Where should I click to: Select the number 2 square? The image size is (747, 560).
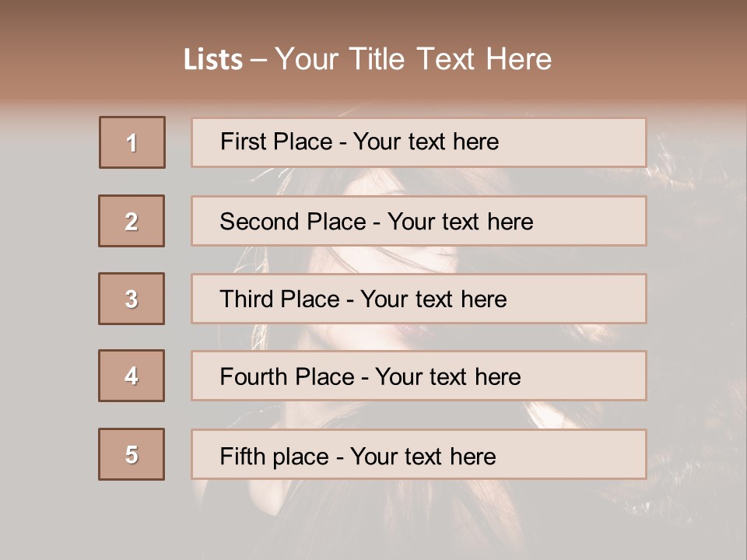pos(132,221)
